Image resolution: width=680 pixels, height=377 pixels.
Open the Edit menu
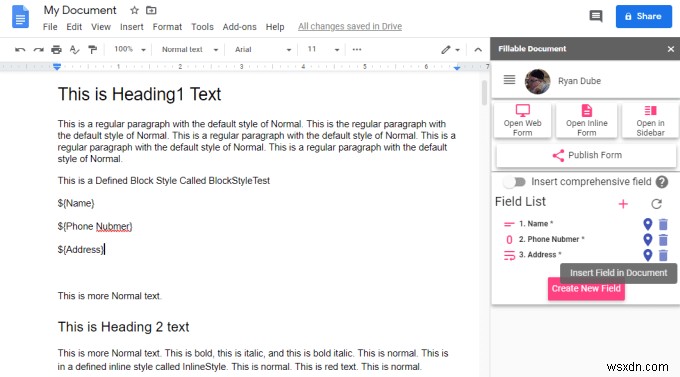point(74,27)
